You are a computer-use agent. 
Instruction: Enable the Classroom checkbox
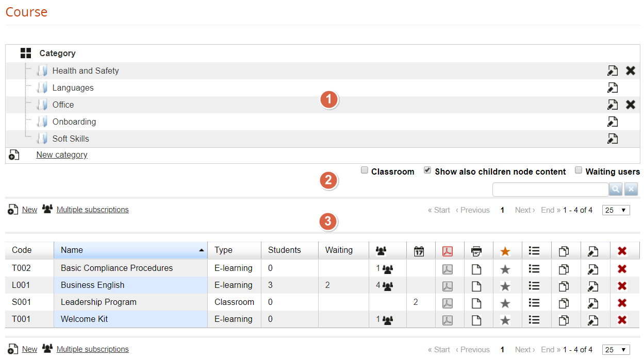coord(364,170)
